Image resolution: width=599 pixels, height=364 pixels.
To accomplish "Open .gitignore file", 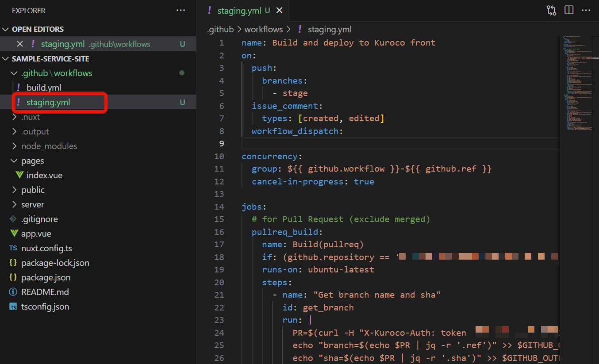I will point(39,219).
